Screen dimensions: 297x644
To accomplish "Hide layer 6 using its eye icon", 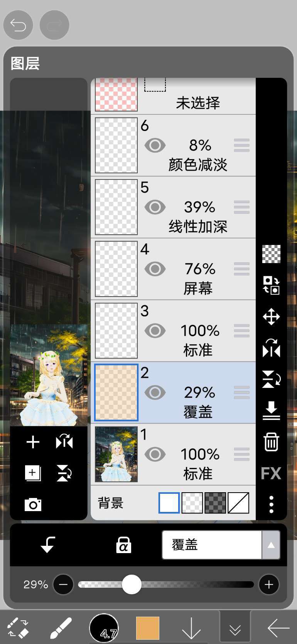I will tap(155, 145).
